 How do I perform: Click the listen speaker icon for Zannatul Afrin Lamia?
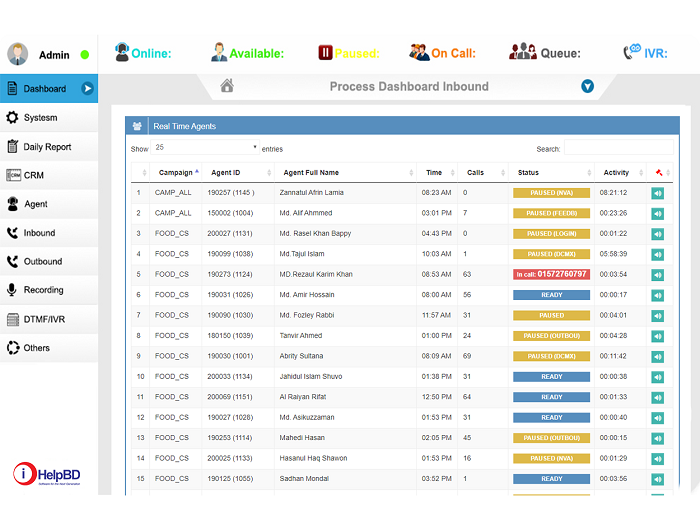[x=657, y=192]
